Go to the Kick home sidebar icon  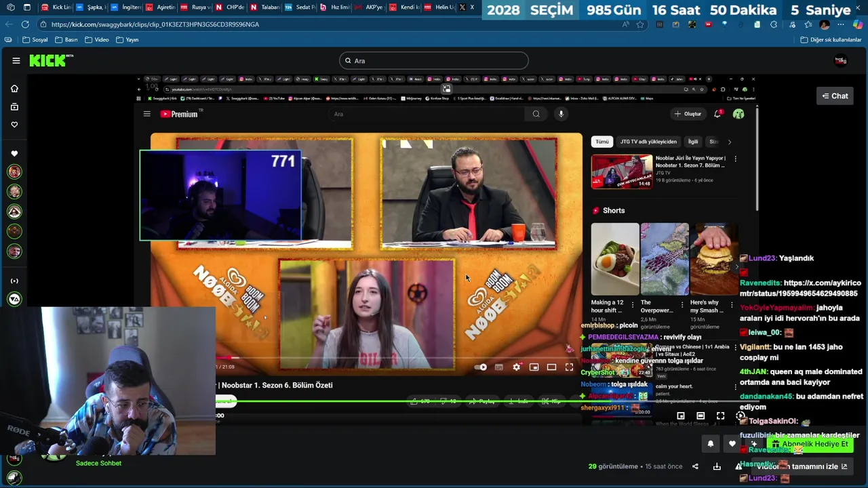14,89
